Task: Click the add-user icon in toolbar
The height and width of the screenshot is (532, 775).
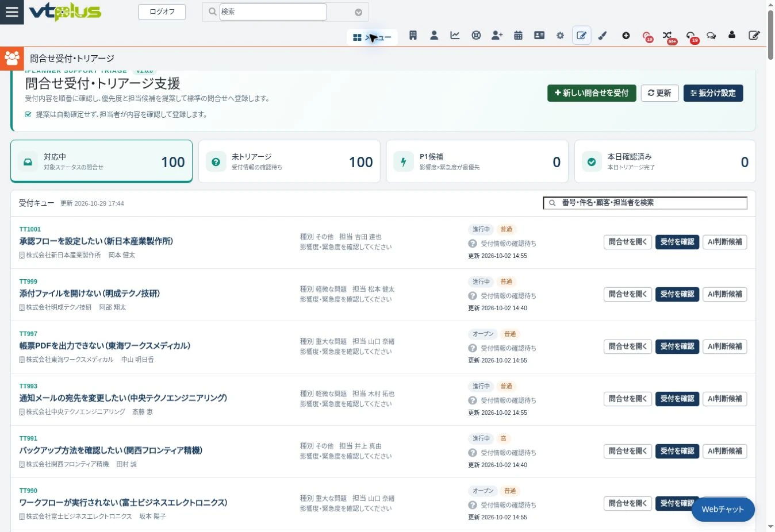Action: click(x=497, y=36)
